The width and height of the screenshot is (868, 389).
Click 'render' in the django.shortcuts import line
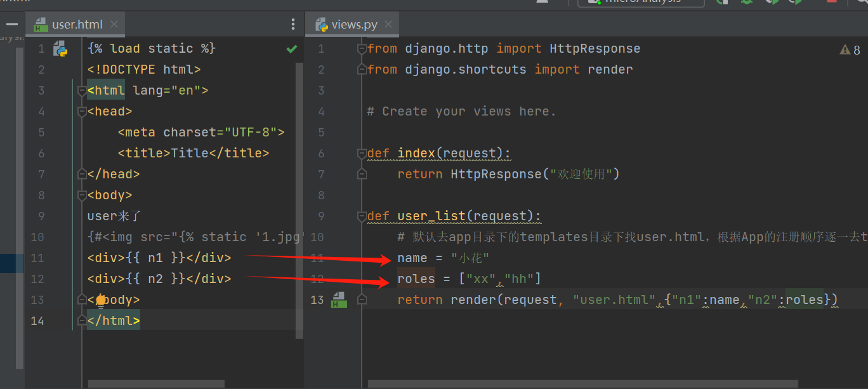(610, 70)
